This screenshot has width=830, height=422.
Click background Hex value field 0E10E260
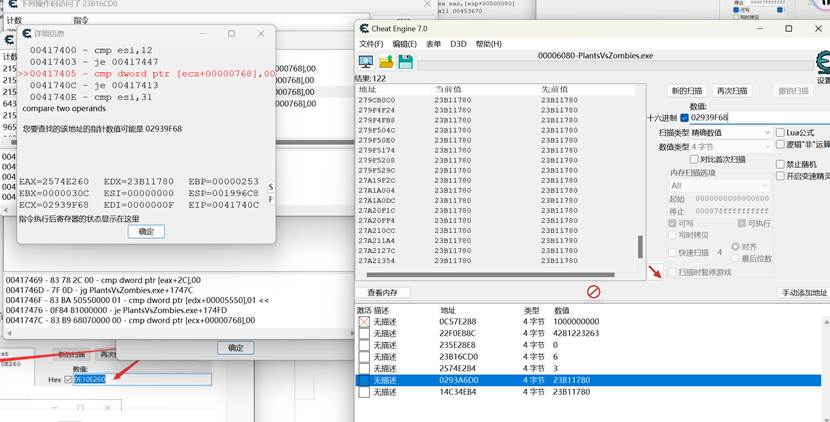(x=142, y=379)
